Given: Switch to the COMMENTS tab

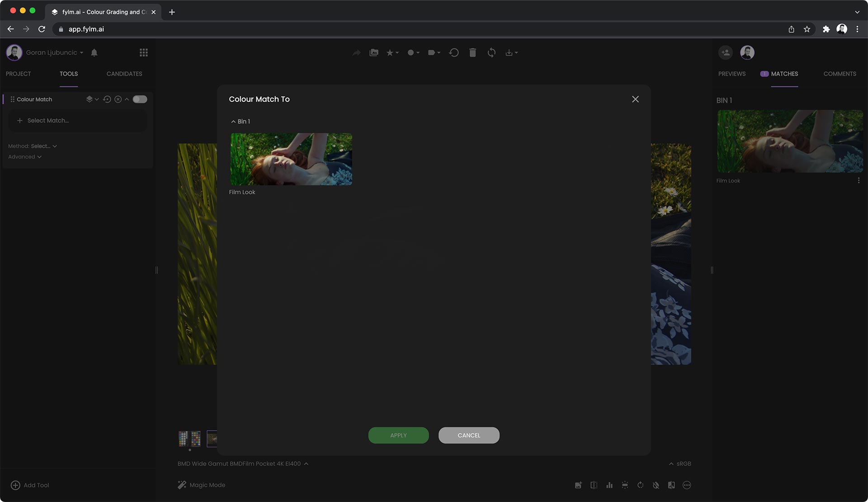Looking at the screenshot, I should 840,74.
